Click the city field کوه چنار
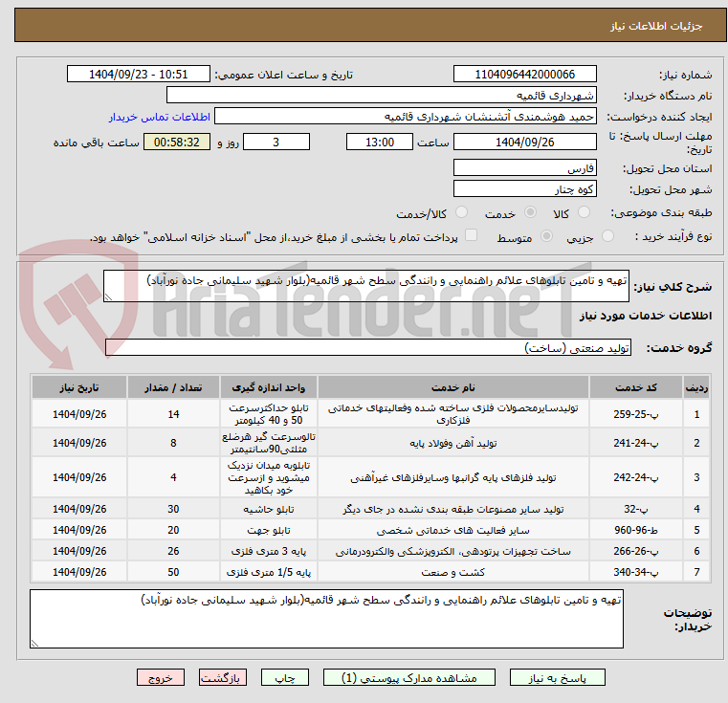 [524, 188]
